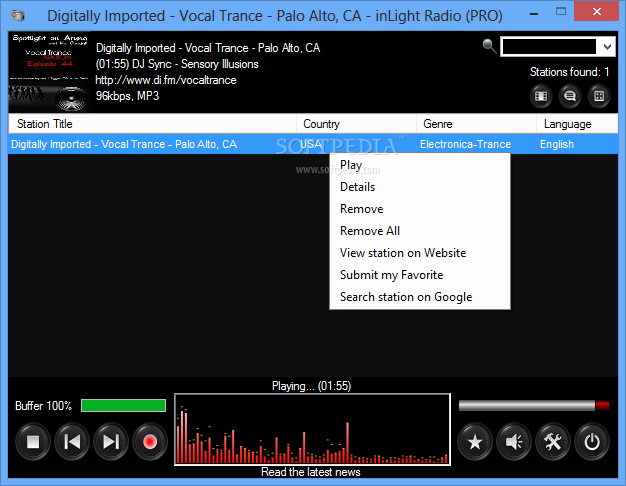The image size is (626, 486).
Task: Open settings with the tools button
Action: click(553, 442)
